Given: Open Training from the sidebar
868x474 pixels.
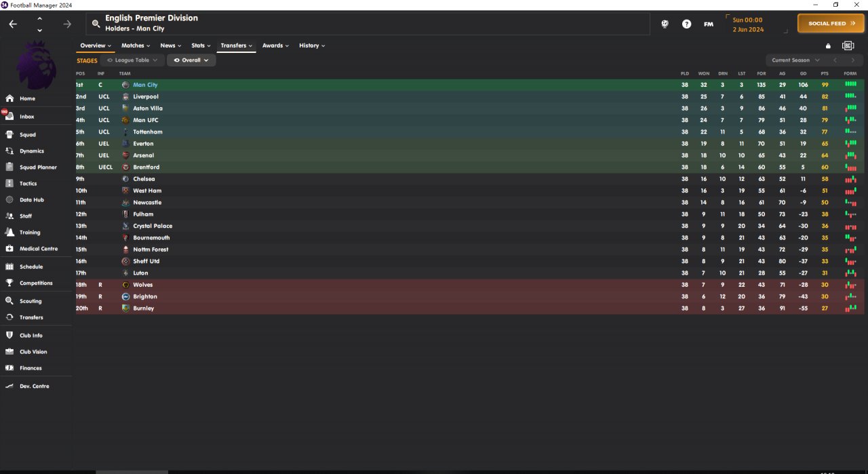Looking at the screenshot, I should pos(30,232).
